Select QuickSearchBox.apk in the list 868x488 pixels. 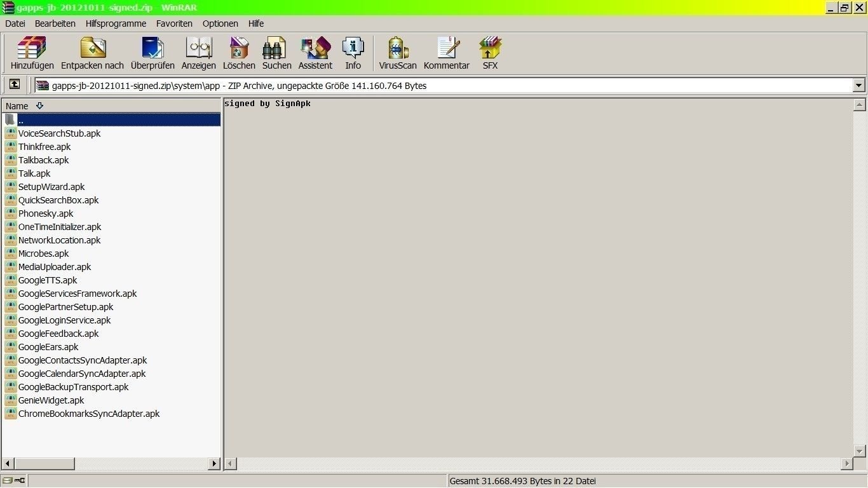58,200
